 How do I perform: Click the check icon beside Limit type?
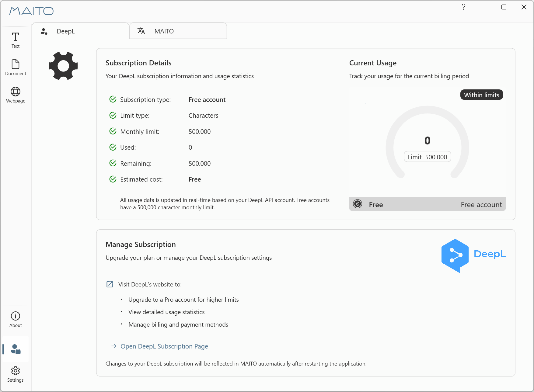113,115
